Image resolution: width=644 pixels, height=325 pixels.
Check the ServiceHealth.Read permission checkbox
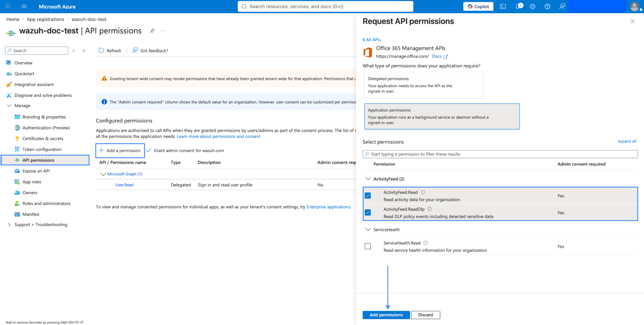[368, 246]
